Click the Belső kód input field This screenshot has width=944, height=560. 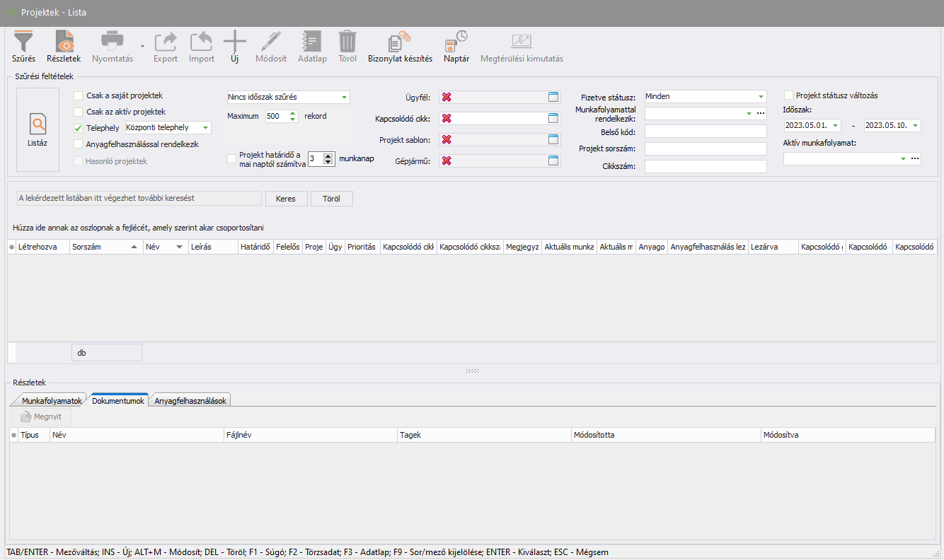point(706,131)
